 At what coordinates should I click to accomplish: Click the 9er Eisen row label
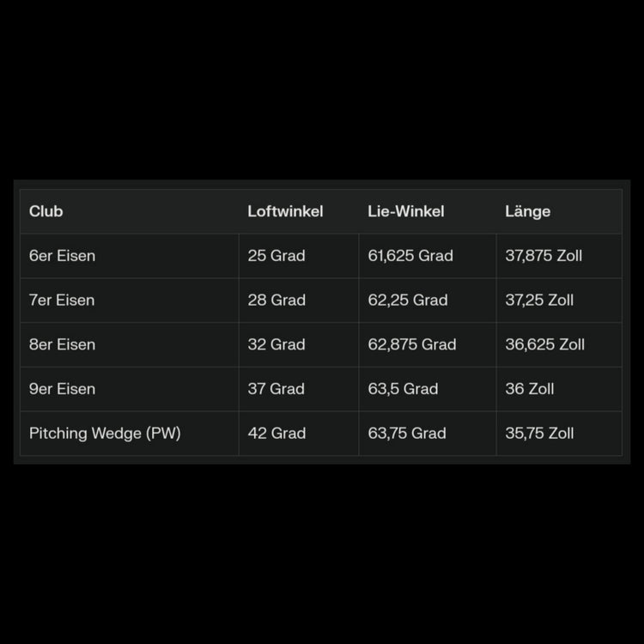[x=62, y=389]
